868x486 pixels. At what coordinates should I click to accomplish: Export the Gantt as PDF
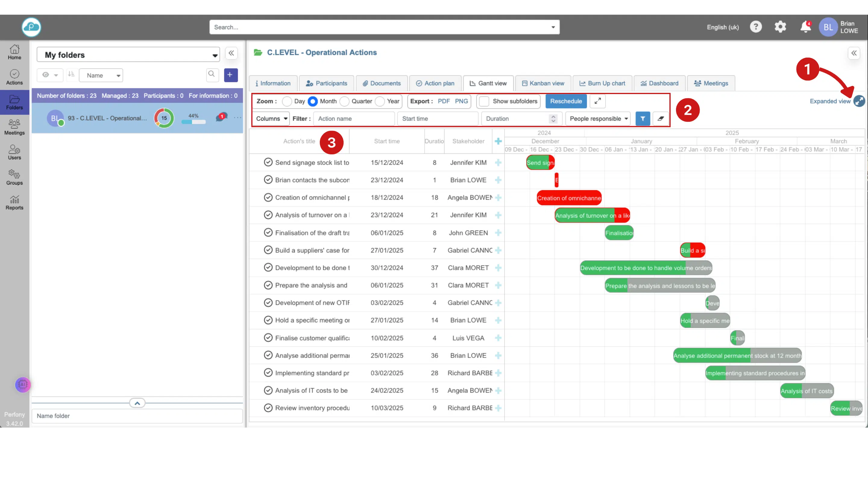pos(443,101)
